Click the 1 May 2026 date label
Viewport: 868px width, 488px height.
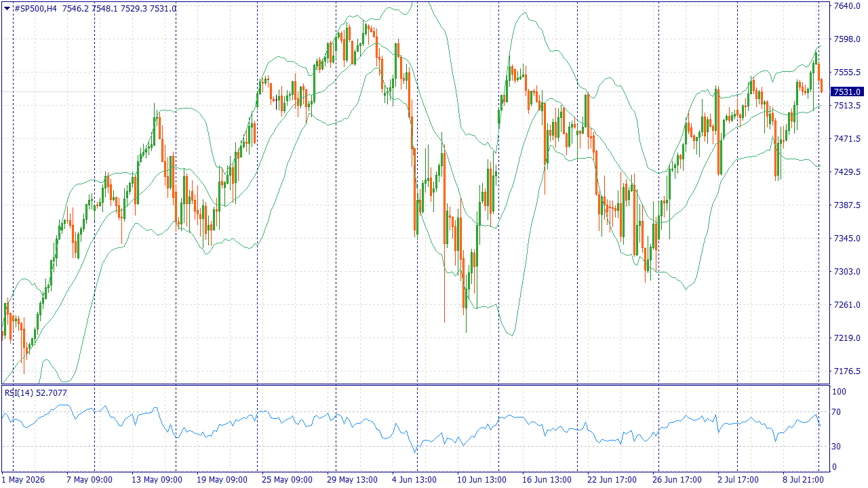tap(24, 480)
